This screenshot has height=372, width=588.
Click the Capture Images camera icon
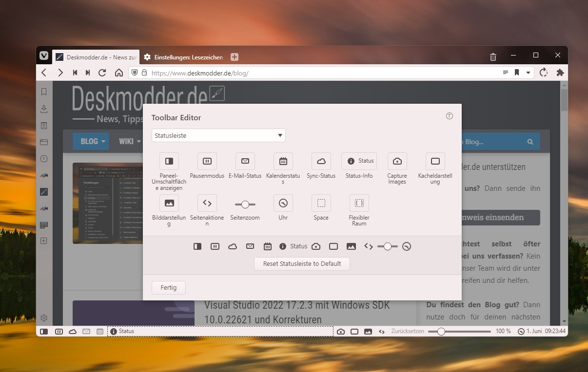(397, 161)
